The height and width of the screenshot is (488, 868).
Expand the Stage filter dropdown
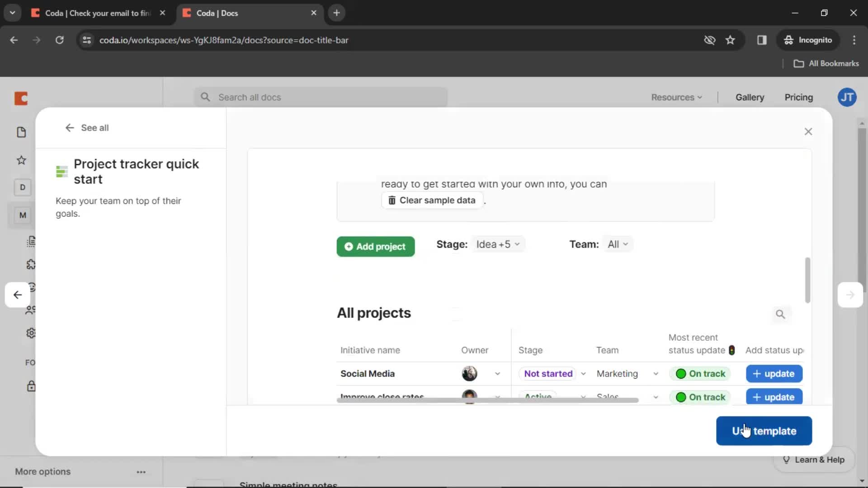pos(497,244)
